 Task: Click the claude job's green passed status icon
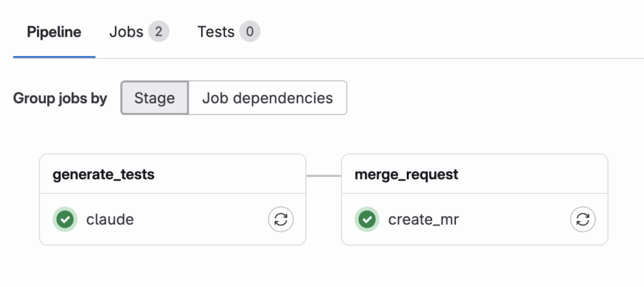coord(64,219)
